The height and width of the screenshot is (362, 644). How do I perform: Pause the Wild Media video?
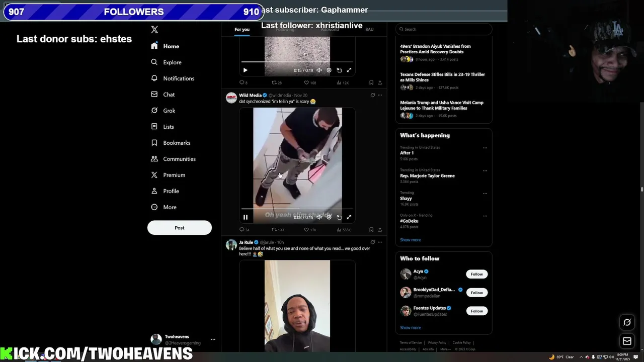(246, 217)
